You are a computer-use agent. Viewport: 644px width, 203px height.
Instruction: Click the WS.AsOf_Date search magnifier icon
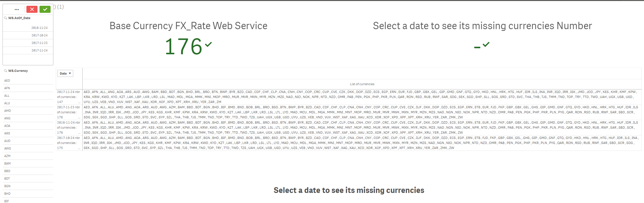pos(6,18)
